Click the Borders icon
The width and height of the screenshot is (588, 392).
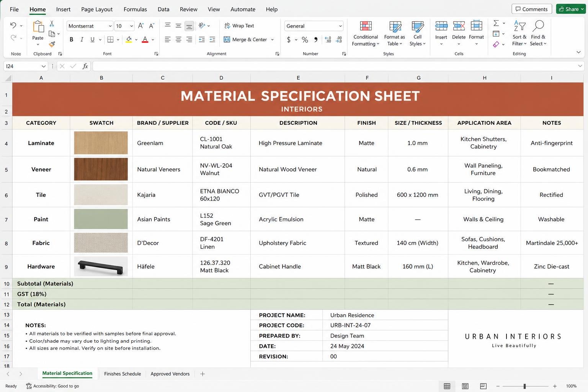[110, 39]
